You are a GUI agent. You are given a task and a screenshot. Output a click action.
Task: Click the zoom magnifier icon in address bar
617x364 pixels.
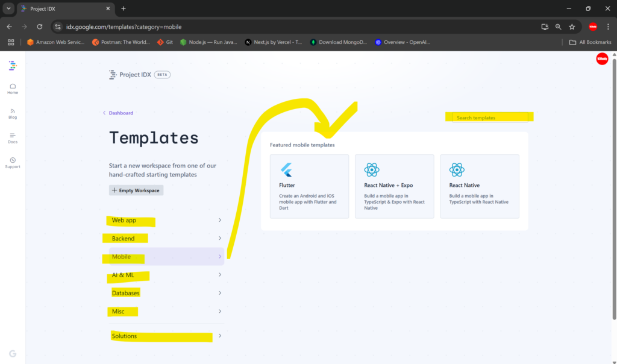559,27
